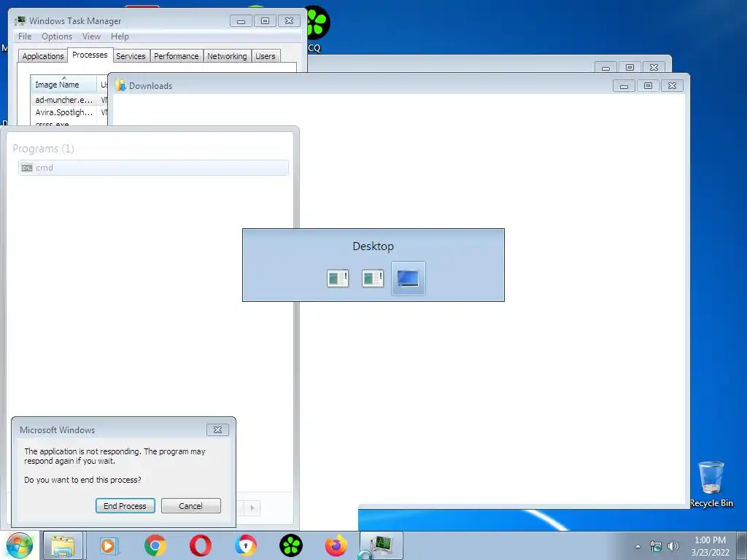Image resolution: width=747 pixels, height=560 pixels.
Task: Cancel the not responding dialog
Action: pyautogui.click(x=190, y=506)
